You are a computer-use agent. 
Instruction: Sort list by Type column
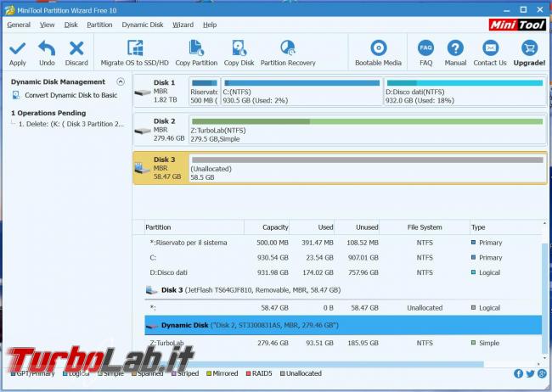505,227
